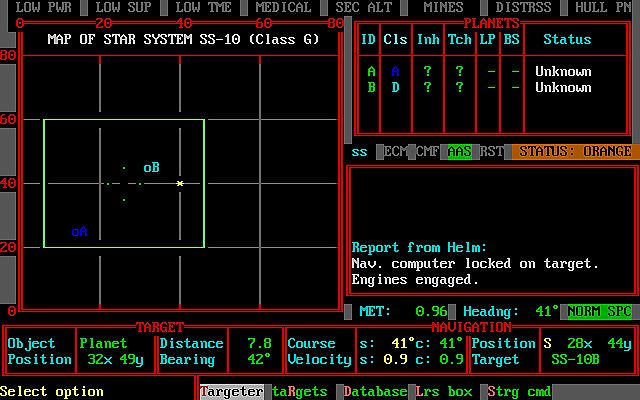Select planet oA on the star map
Viewport: 640px width, 400px height.
point(80,232)
